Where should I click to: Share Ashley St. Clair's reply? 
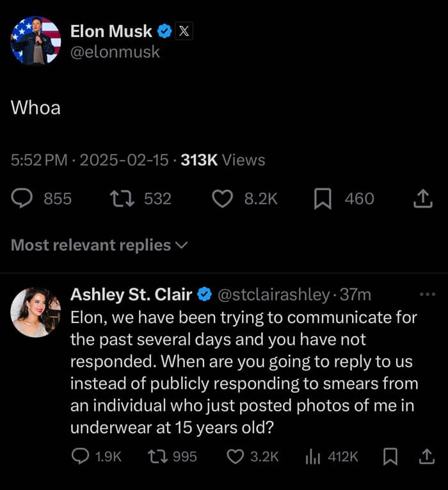(425, 456)
